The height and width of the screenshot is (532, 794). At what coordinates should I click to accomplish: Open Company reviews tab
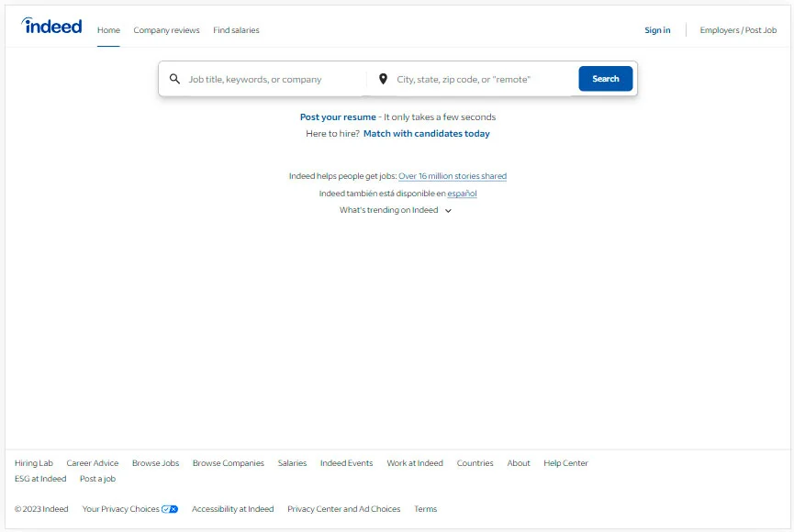pyautogui.click(x=166, y=30)
